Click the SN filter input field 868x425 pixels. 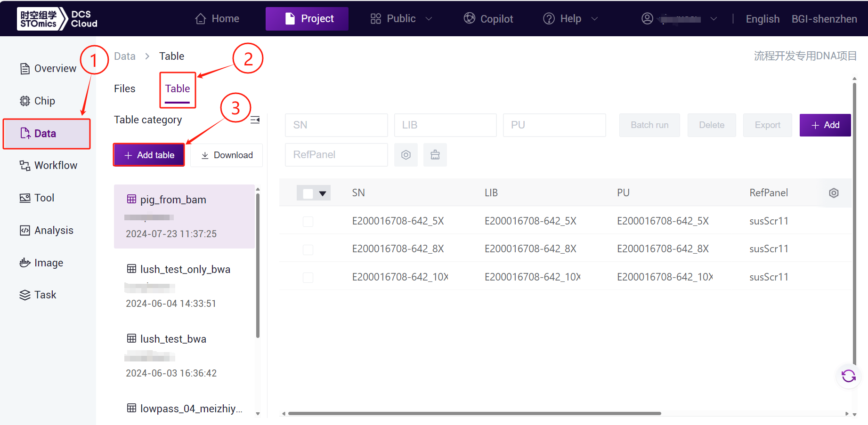pyautogui.click(x=336, y=125)
